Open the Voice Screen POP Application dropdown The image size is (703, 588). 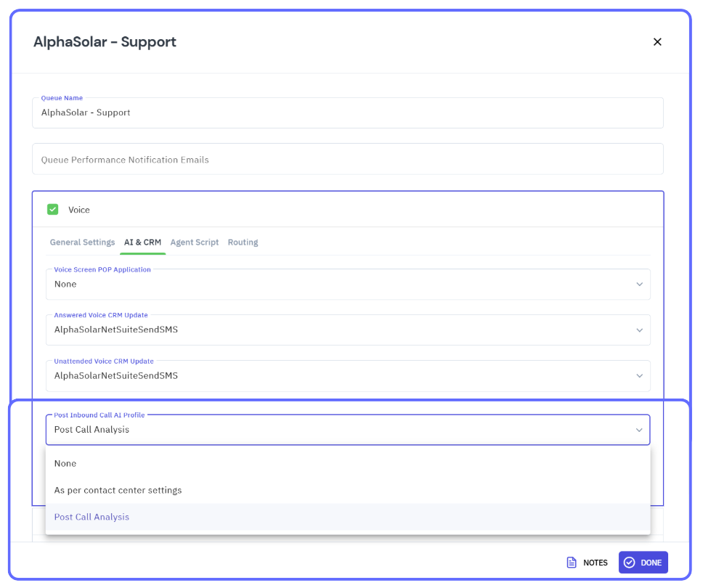coord(341,285)
